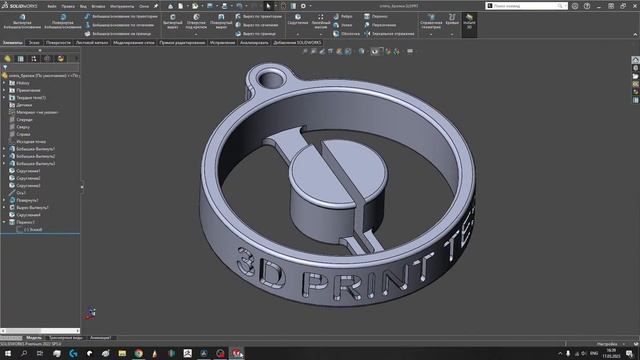Switch to the Поверхности ribbon tab

coord(58,42)
